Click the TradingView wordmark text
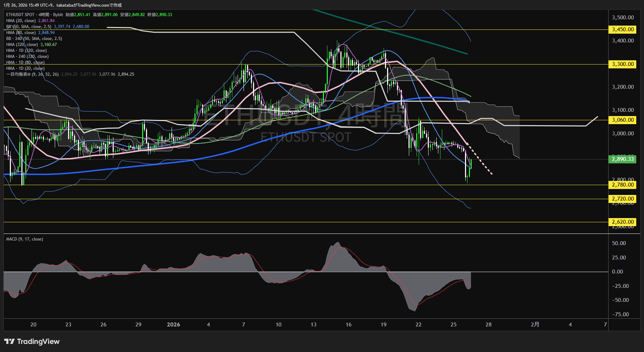The image size is (644, 352). pos(38,341)
